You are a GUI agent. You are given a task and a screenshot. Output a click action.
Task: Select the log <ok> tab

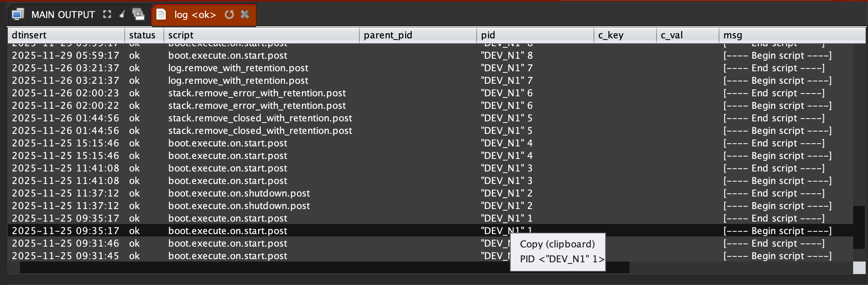[195, 15]
